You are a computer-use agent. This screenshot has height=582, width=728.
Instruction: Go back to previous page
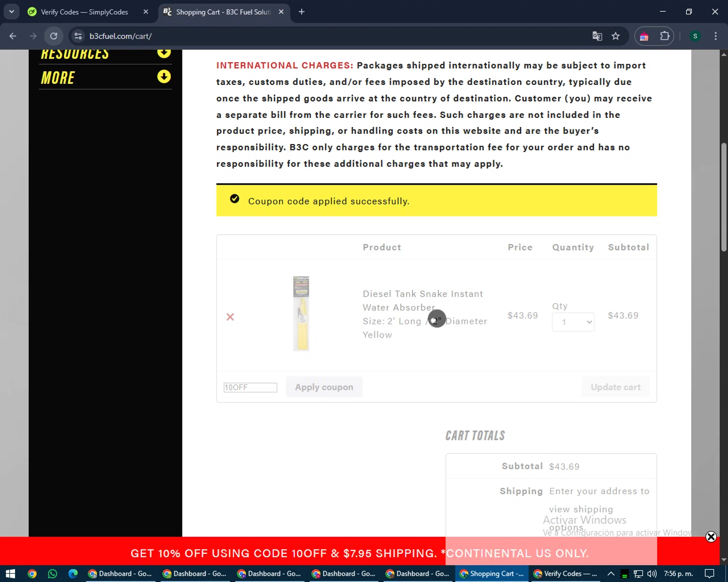point(13,36)
